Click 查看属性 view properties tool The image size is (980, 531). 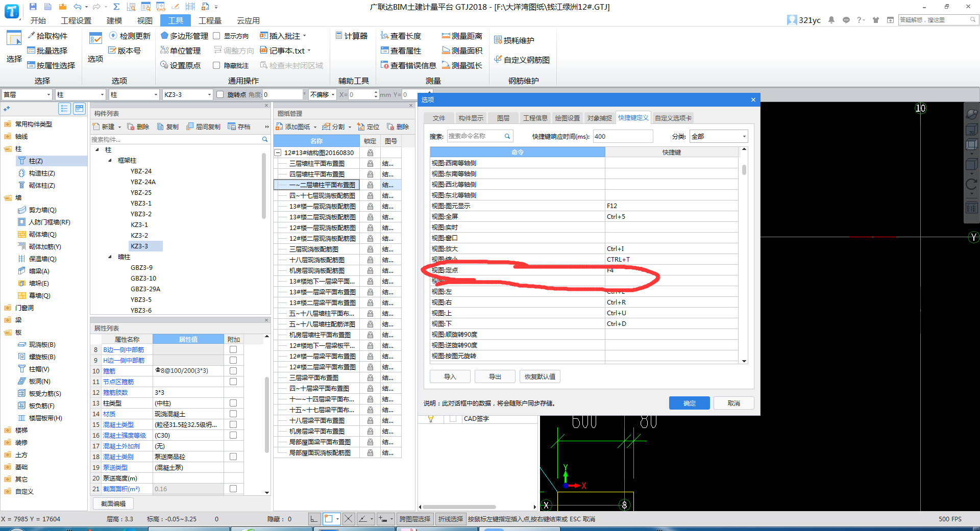pos(401,50)
